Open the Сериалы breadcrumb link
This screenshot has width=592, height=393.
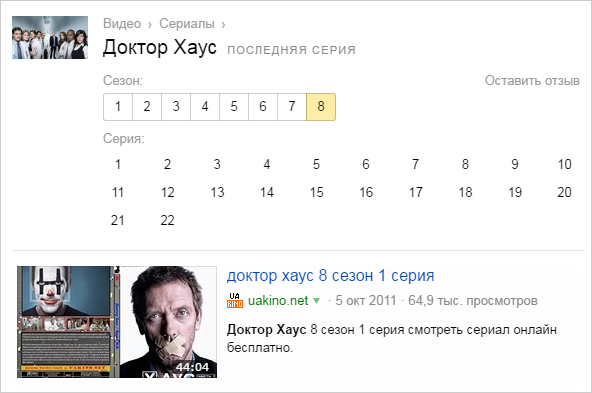[x=187, y=23]
